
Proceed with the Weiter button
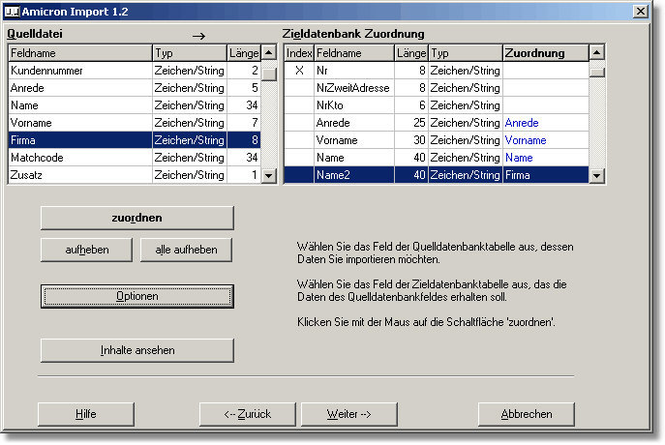[x=349, y=414]
